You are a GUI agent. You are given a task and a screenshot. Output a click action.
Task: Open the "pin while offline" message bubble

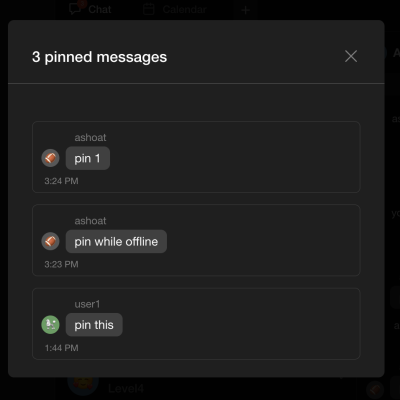tap(116, 241)
